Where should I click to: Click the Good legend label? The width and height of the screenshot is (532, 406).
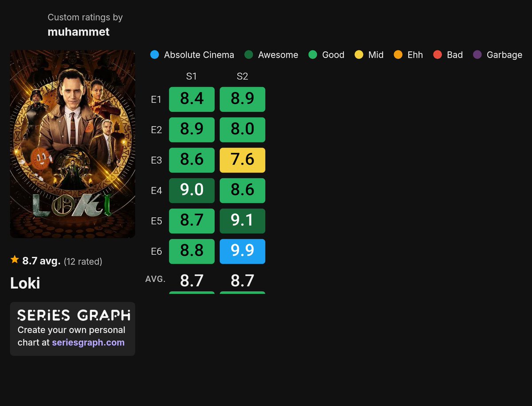pos(333,55)
